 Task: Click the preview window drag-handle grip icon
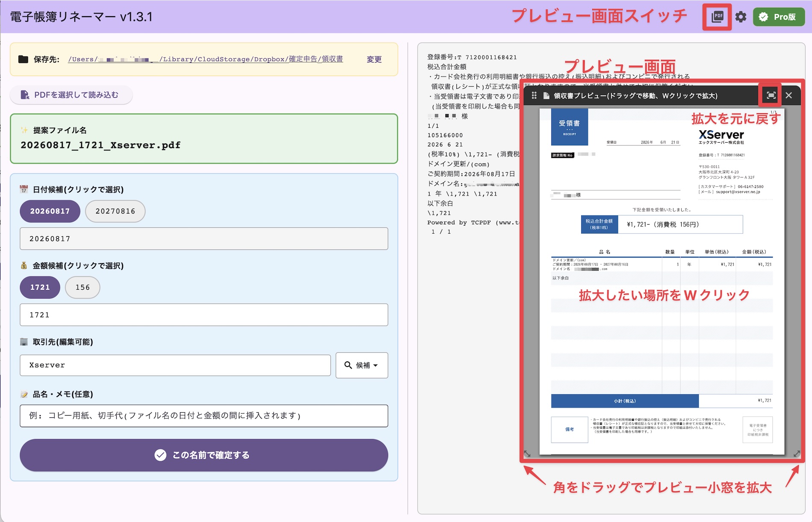click(x=534, y=96)
